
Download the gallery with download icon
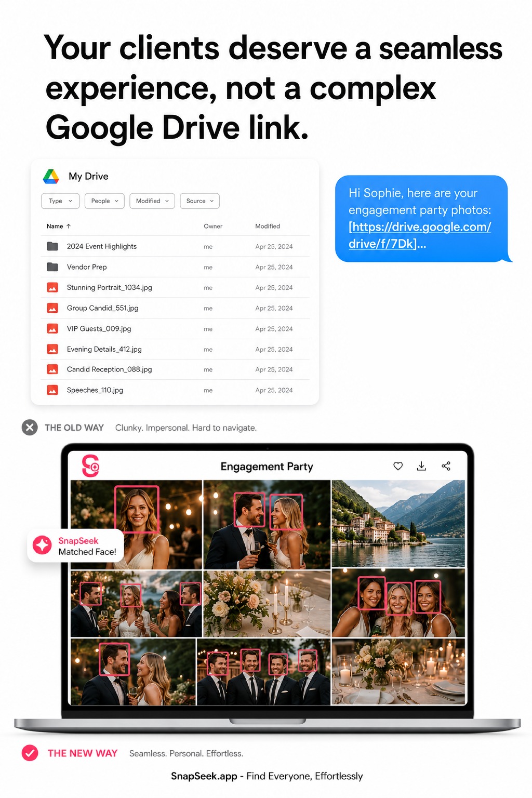tap(421, 466)
